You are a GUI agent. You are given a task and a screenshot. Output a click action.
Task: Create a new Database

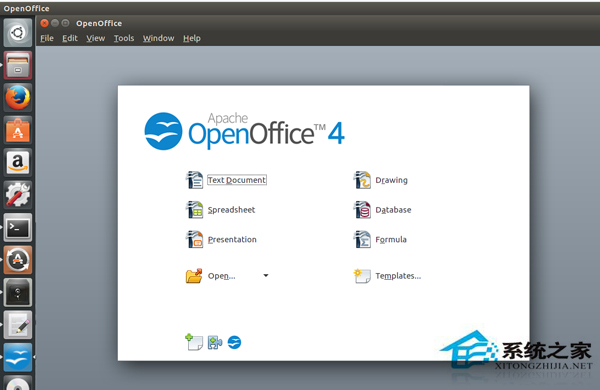click(x=393, y=210)
